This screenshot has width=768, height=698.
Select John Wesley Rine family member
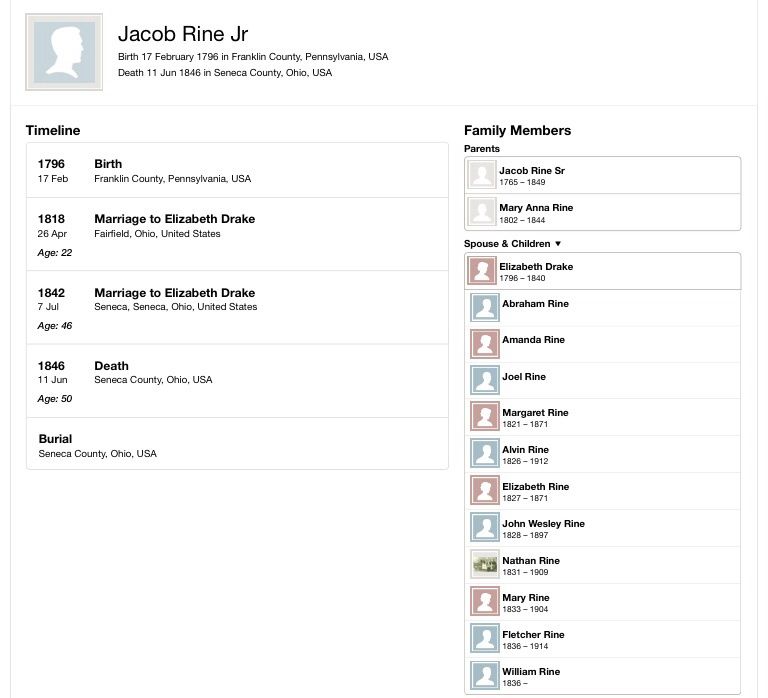pos(602,528)
